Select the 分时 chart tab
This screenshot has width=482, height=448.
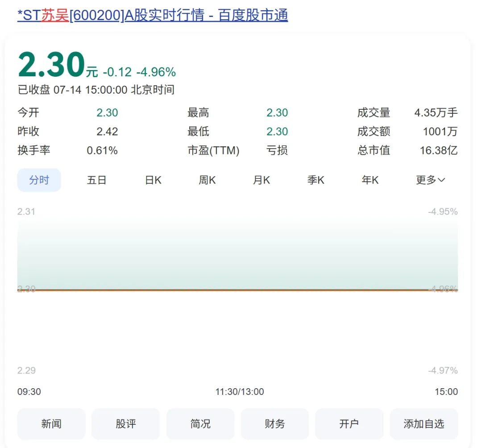pos(39,180)
